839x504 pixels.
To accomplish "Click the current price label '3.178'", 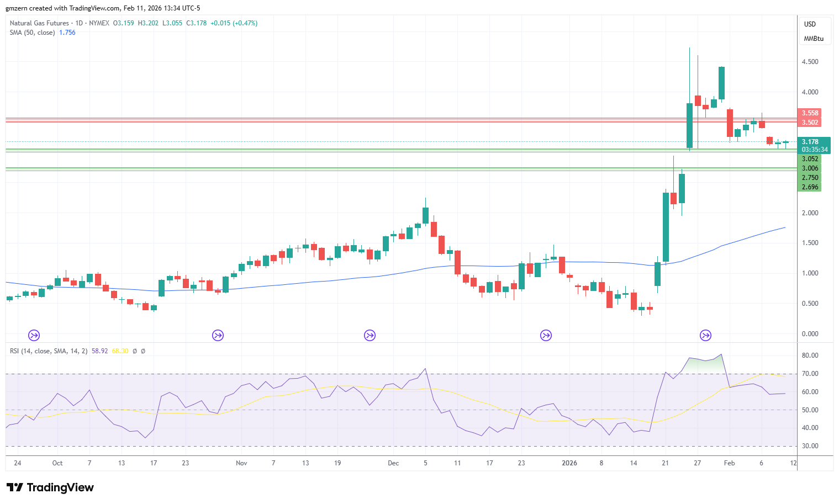I will pyautogui.click(x=810, y=142).
